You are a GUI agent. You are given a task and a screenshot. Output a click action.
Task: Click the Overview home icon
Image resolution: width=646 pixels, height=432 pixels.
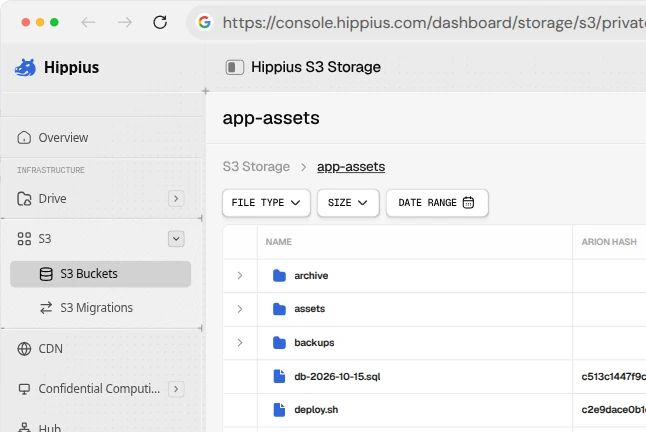point(24,138)
